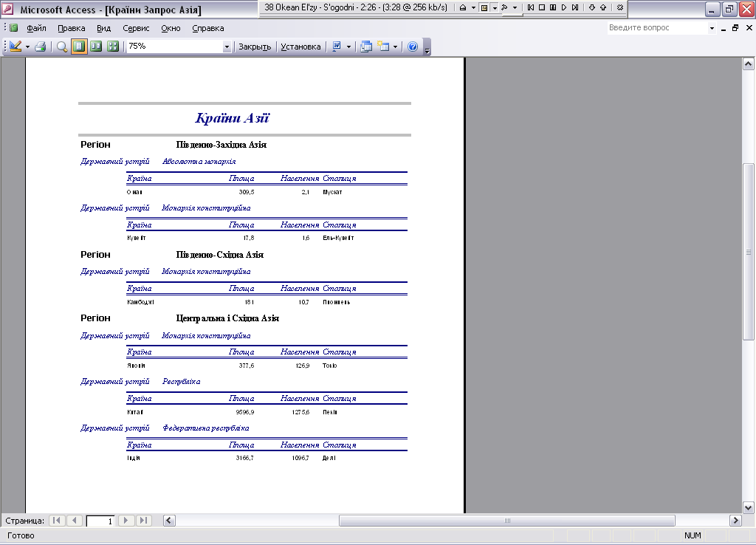Toggle the Two Pages view button

click(x=96, y=47)
